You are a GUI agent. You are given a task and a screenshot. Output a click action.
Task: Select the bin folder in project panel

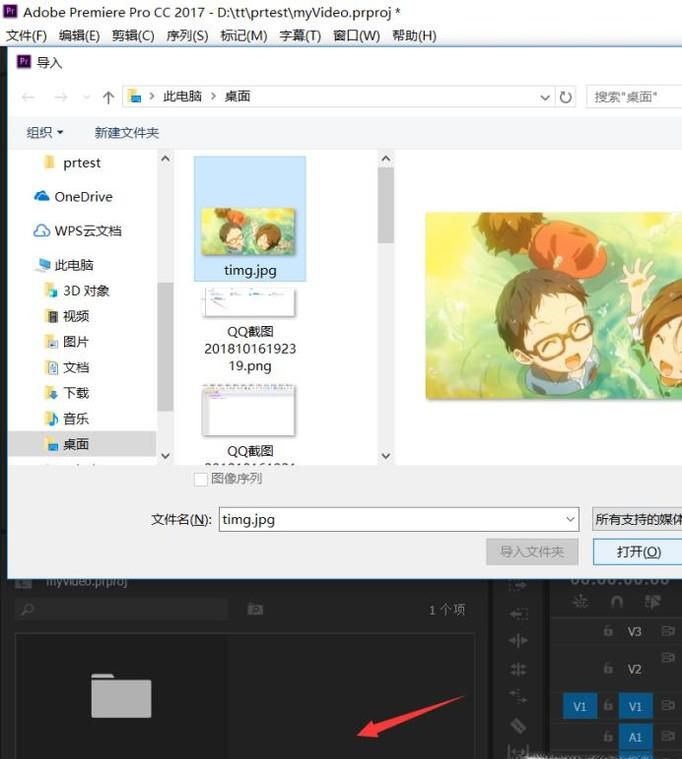click(x=121, y=696)
